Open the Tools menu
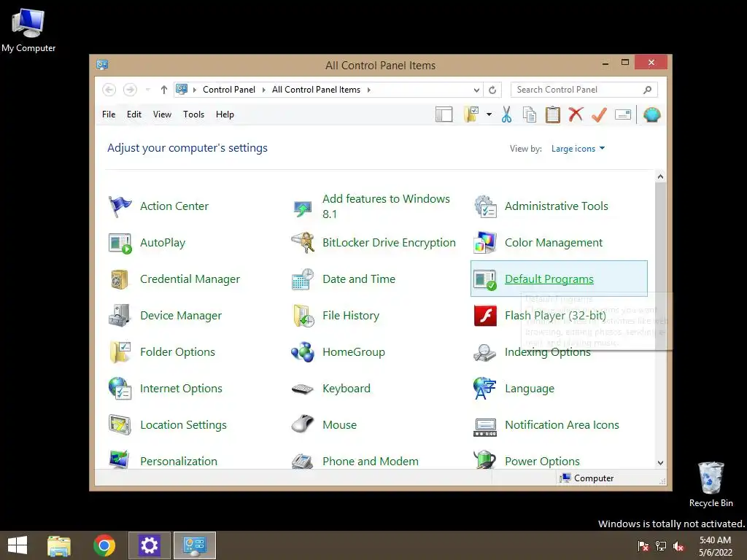 pos(193,114)
